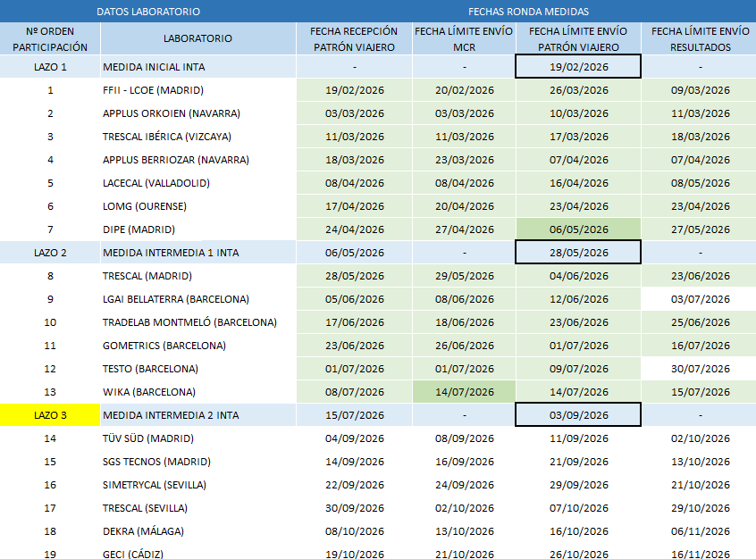Click the 30/07/2026 results cell for TESTO
The width and height of the screenshot is (756, 559).
[x=700, y=369]
